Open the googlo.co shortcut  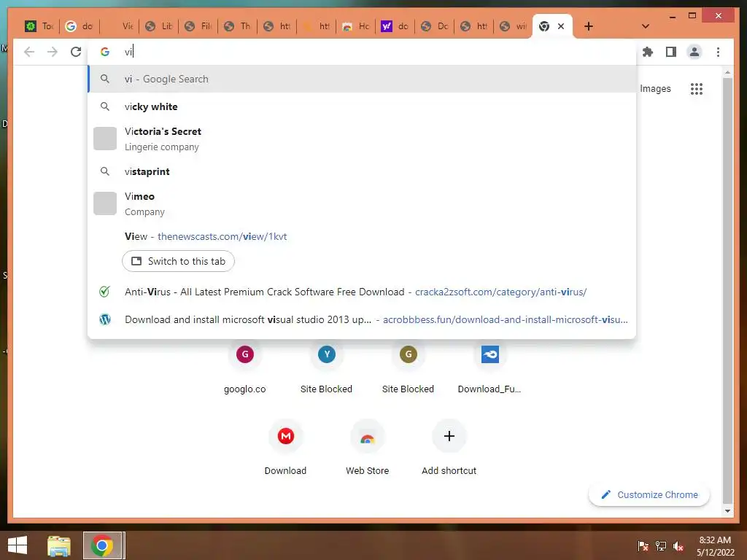(x=245, y=367)
